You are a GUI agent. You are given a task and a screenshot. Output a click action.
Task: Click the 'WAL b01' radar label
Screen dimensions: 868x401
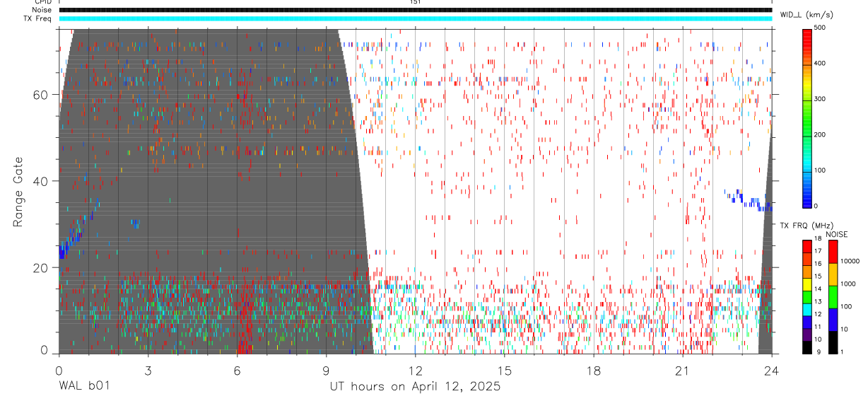tap(84, 387)
